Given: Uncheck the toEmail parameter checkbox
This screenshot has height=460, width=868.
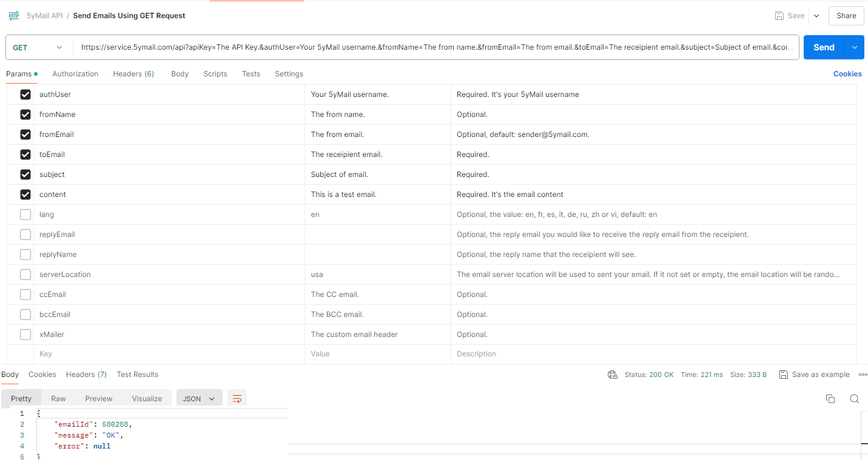Looking at the screenshot, I should 25,155.
